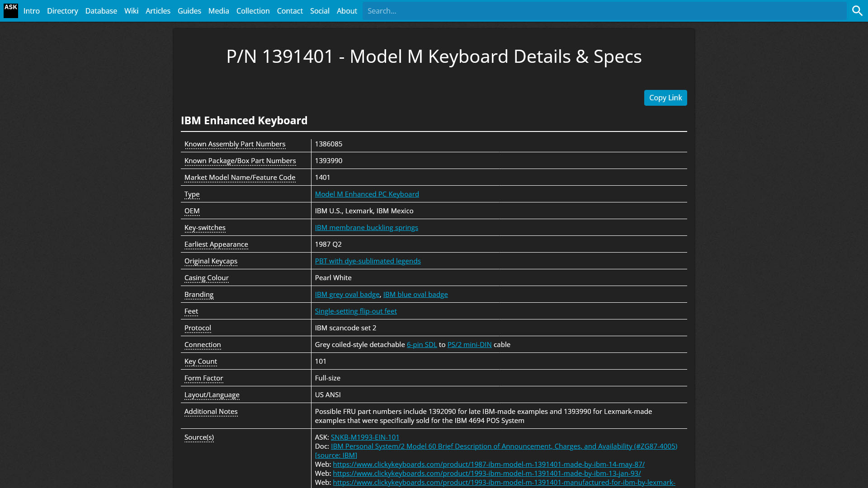The width and height of the screenshot is (868, 488).
Task: Click Known Package/Box Part Numbers label
Action: (240, 160)
